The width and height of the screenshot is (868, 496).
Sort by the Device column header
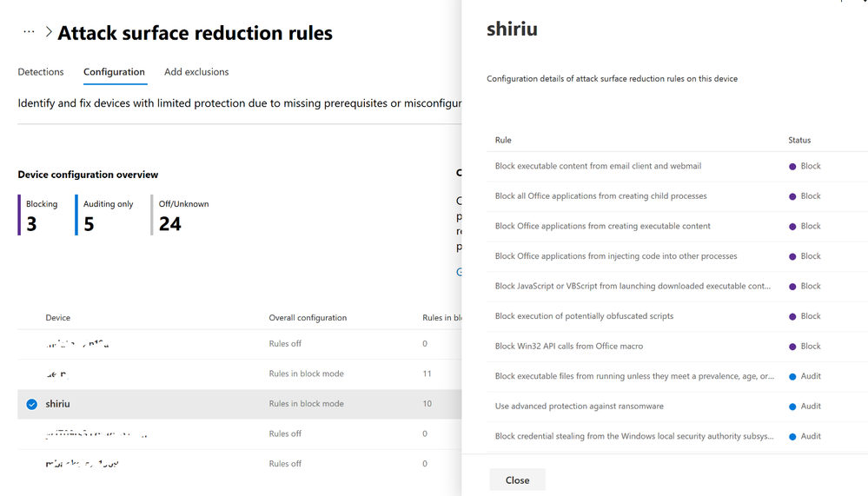point(57,318)
